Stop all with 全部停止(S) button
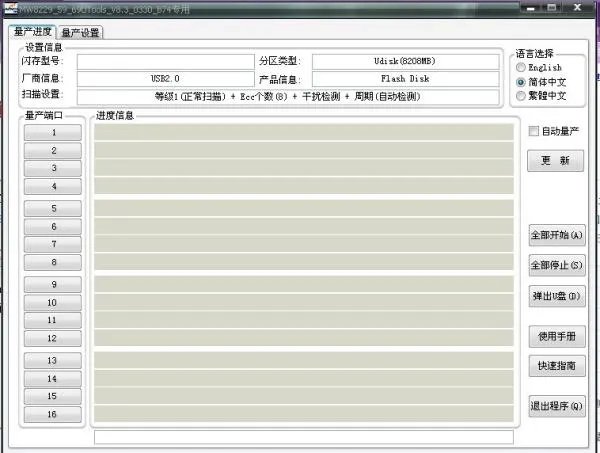This screenshot has width=600, height=453. (x=557, y=265)
